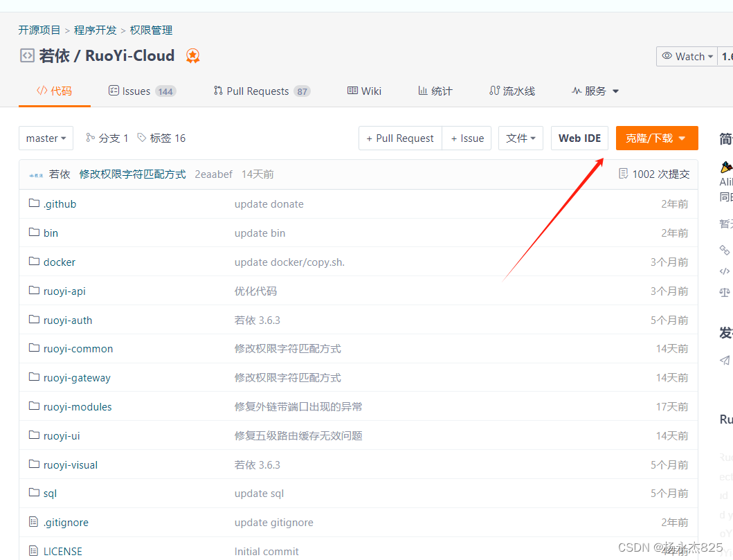Open the 克隆/下载 clone download menu
Viewport: 733px width, 560px height.
coord(657,138)
